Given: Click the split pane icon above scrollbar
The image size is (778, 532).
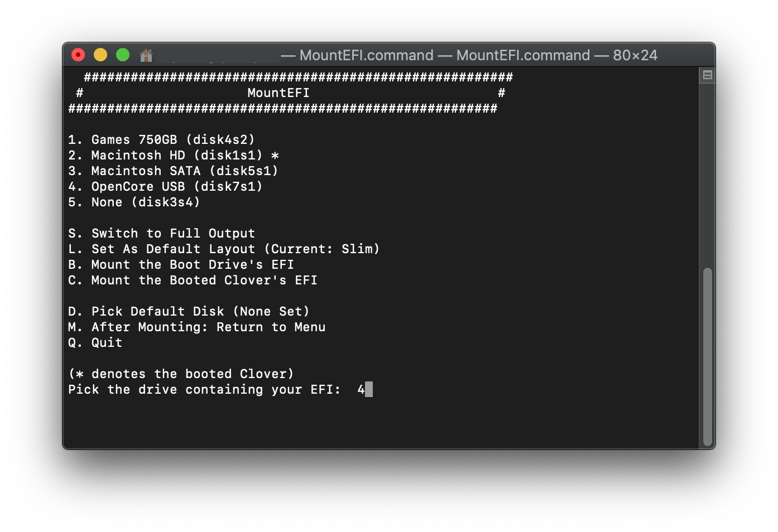Looking at the screenshot, I should tap(707, 75).
